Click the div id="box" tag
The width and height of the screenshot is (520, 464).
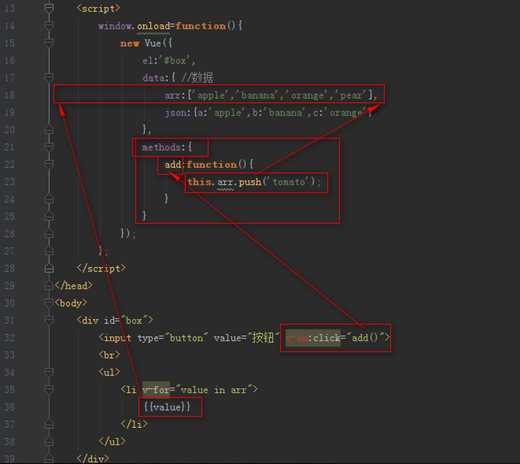[x=115, y=320]
